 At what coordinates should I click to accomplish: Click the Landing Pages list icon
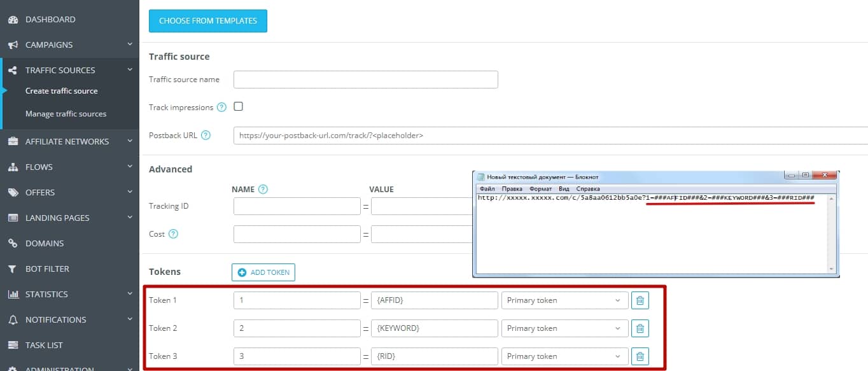tap(12, 218)
